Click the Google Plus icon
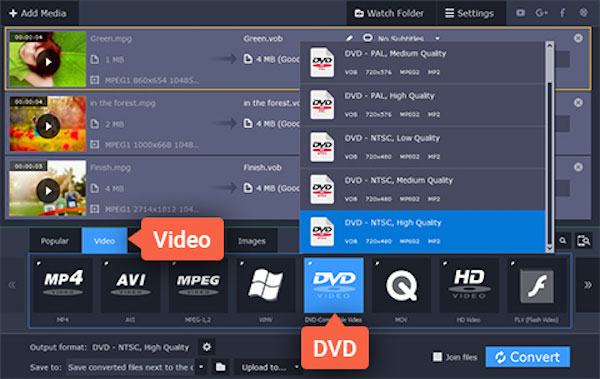The height and width of the screenshot is (379, 600). coord(541,13)
